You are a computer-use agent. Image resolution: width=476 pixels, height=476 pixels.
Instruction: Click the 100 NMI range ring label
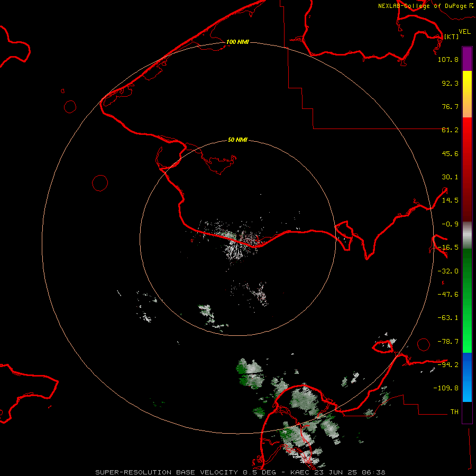(237, 42)
